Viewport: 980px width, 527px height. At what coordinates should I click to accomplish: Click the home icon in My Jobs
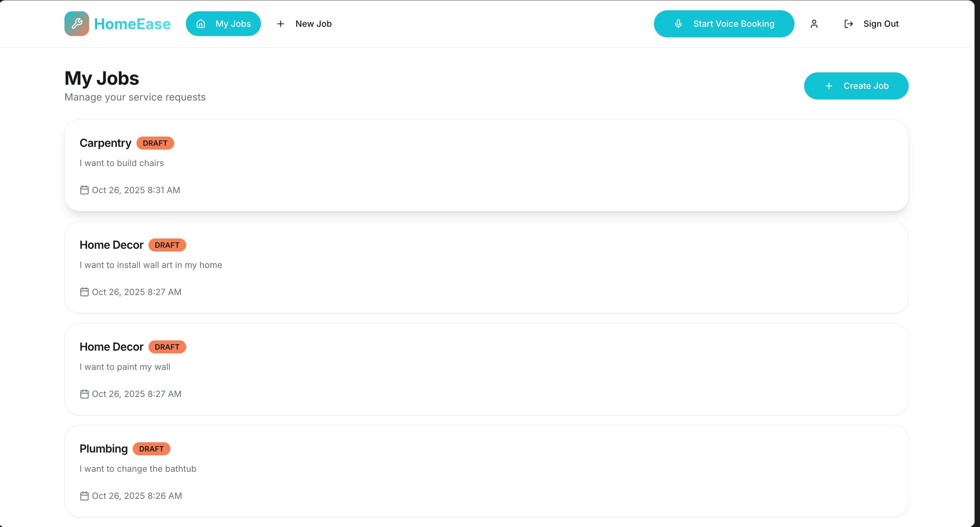click(x=201, y=24)
